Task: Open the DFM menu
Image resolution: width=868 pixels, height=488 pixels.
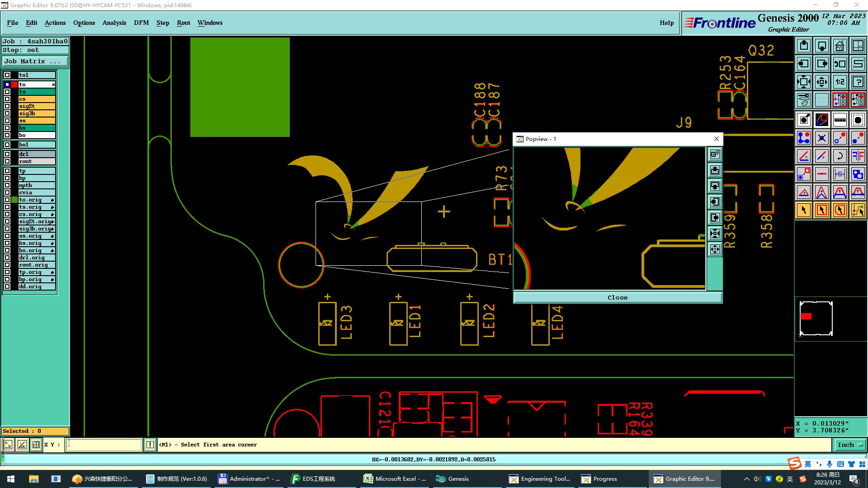Action: click(x=141, y=23)
